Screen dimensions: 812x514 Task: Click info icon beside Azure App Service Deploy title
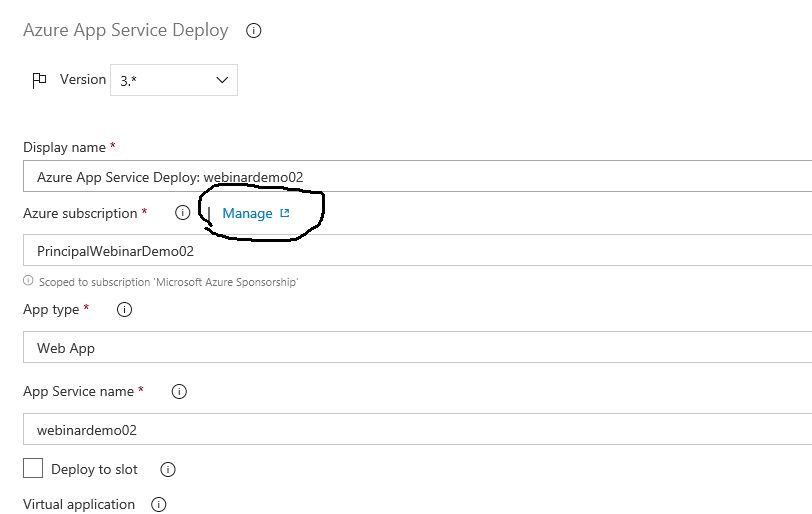(x=253, y=31)
